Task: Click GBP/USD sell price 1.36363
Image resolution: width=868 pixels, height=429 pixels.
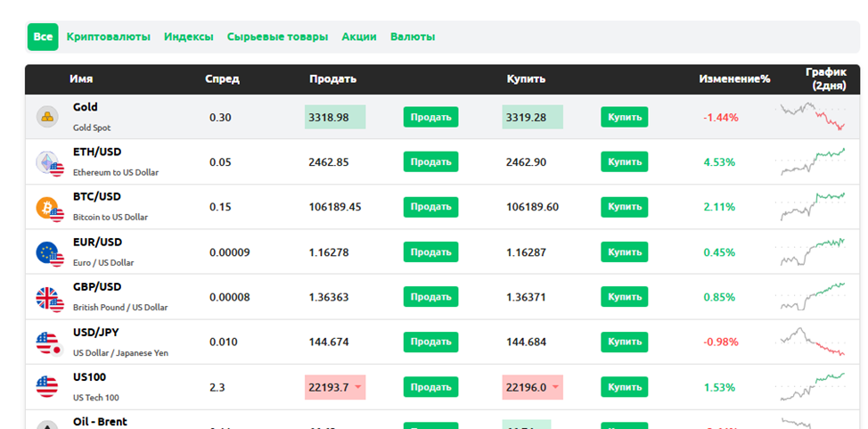Action: tap(329, 298)
